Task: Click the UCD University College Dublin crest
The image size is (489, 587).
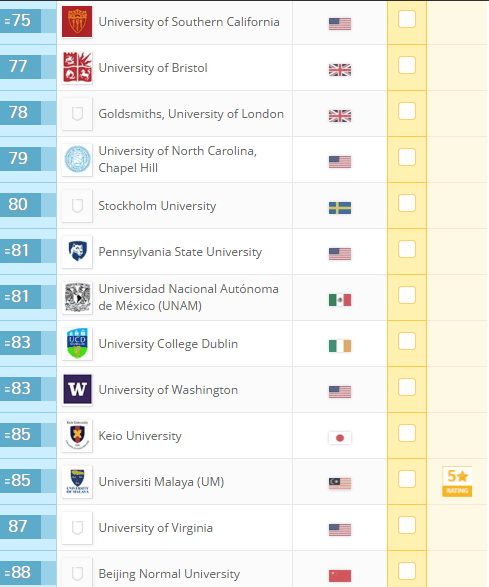Action: pyautogui.click(x=77, y=344)
